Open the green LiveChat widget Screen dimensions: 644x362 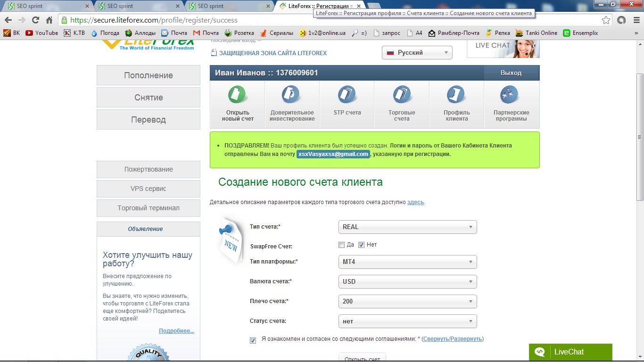point(570,352)
